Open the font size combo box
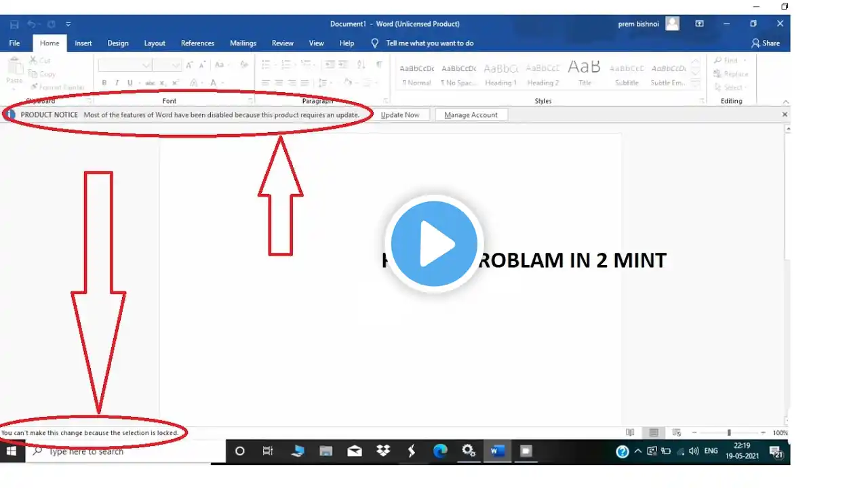 coord(167,65)
